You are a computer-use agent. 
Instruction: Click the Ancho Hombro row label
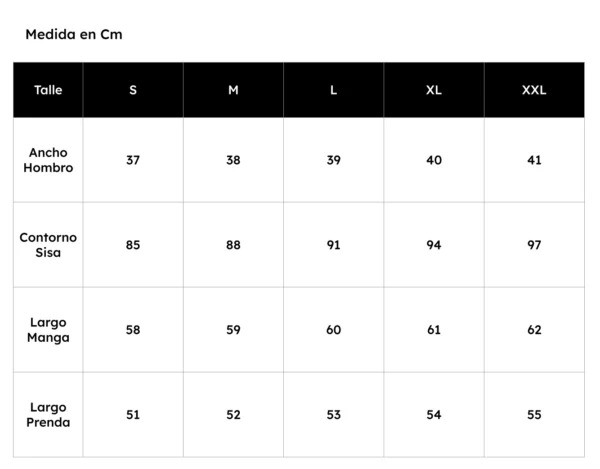(x=48, y=160)
